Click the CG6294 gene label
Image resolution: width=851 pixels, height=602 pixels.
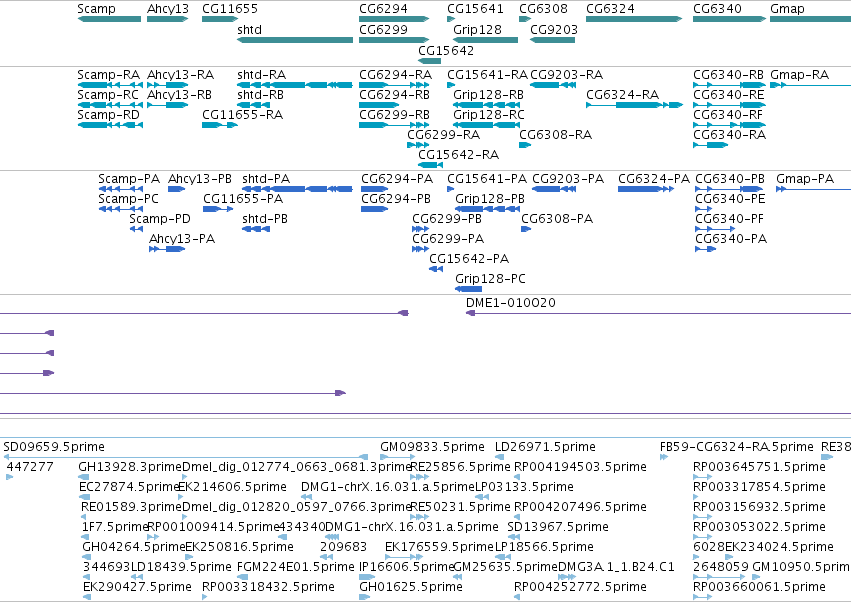pos(383,9)
